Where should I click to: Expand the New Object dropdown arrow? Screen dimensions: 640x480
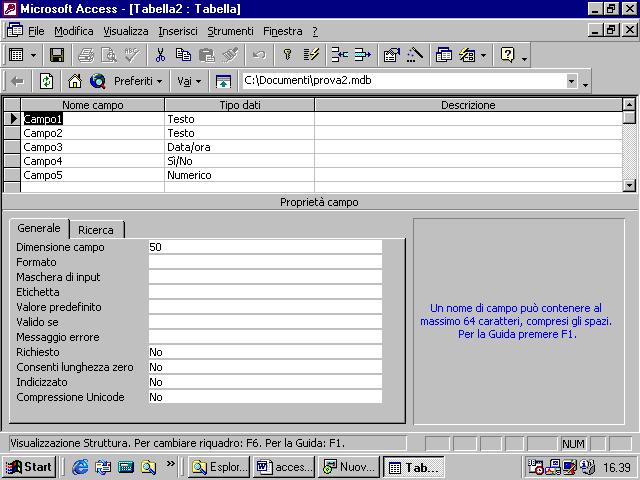click(484, 55)
